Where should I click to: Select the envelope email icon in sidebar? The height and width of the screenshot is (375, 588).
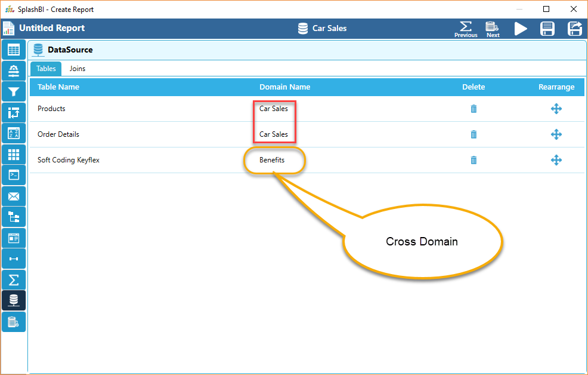pos(14,196)
